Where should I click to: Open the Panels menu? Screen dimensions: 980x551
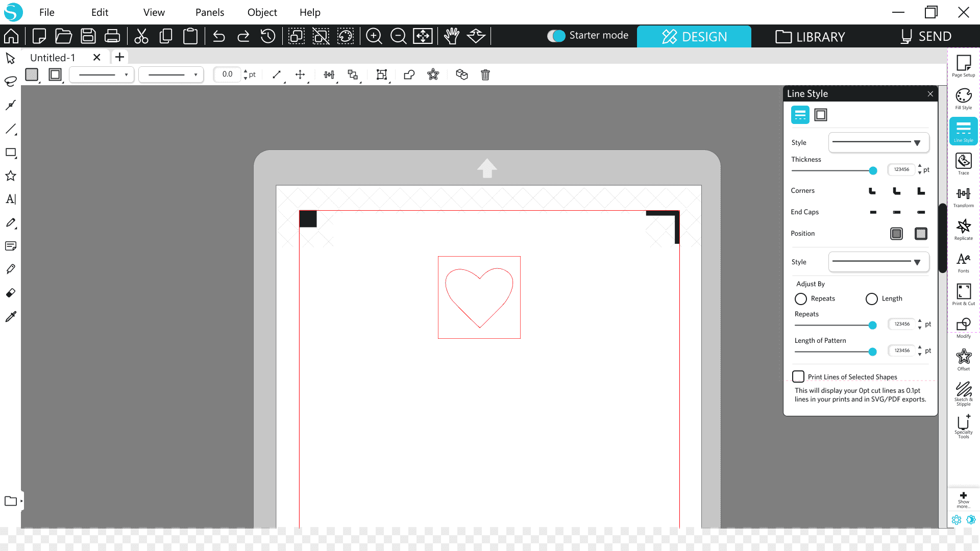[x=209, y=12]
